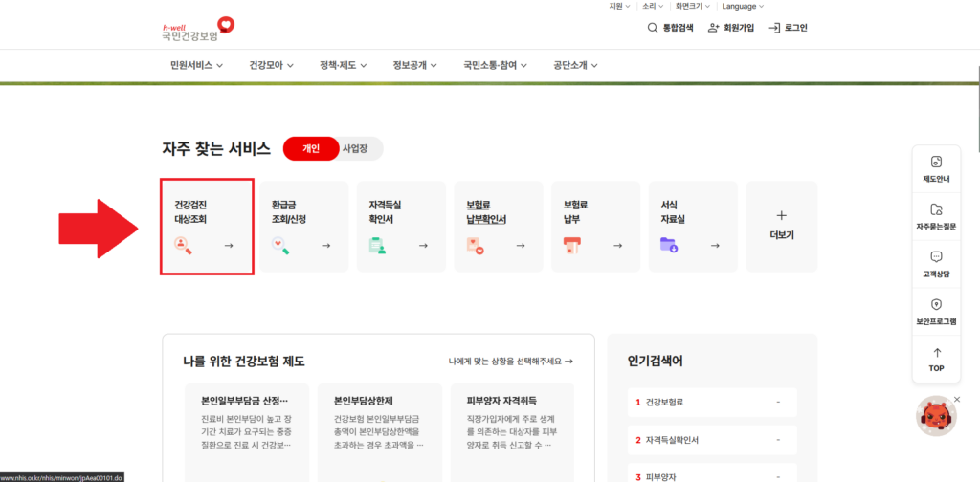Click the 로그인 login link

coord(789,28)
